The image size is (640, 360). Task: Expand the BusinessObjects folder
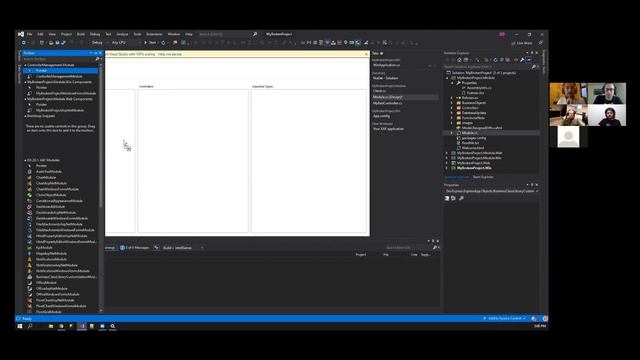452,103
